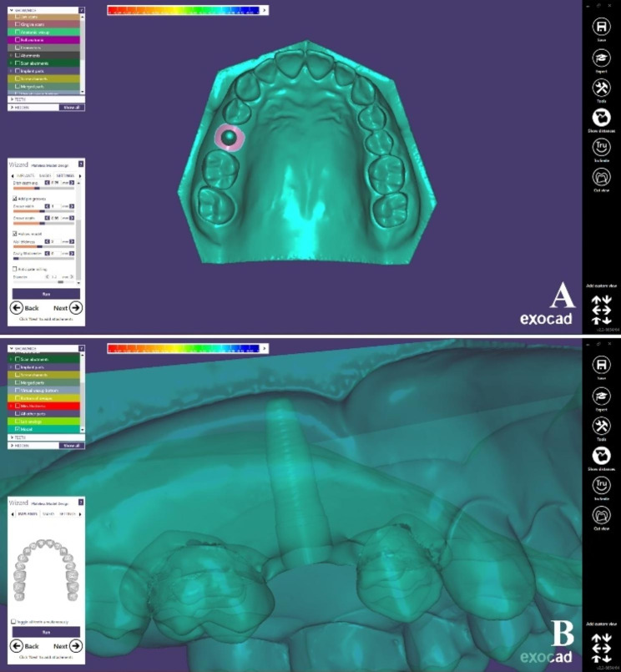Image resolution: width=621 pixels, height=672 pixels.
Task: Click the TruSmile icon in panel A
Action: (x=601, y=147)
